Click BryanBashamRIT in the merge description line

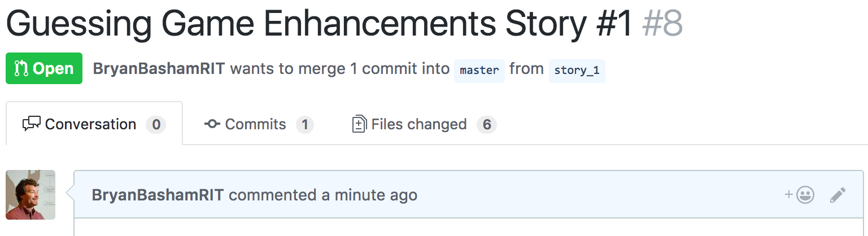[x=159, y=69]
